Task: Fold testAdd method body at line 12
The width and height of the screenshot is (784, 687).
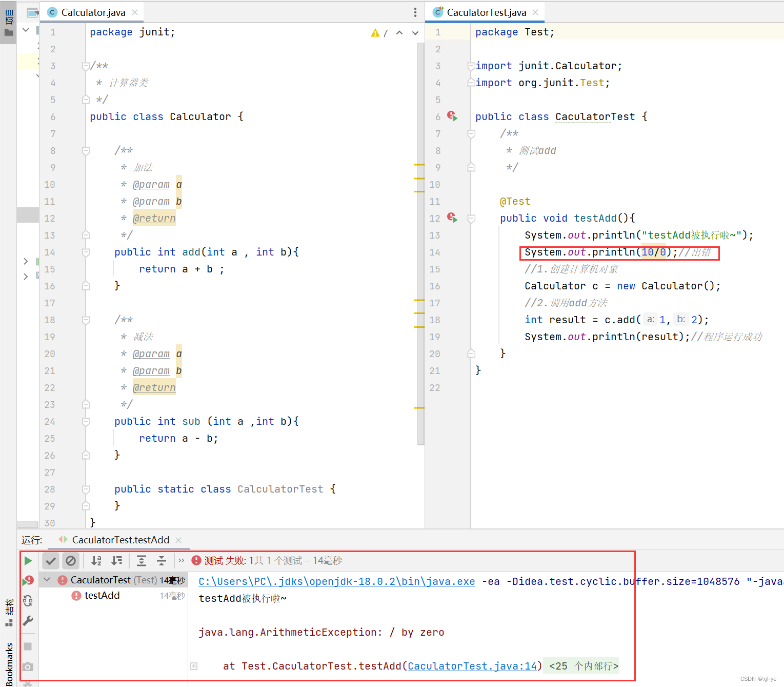Action: (471, 218)
